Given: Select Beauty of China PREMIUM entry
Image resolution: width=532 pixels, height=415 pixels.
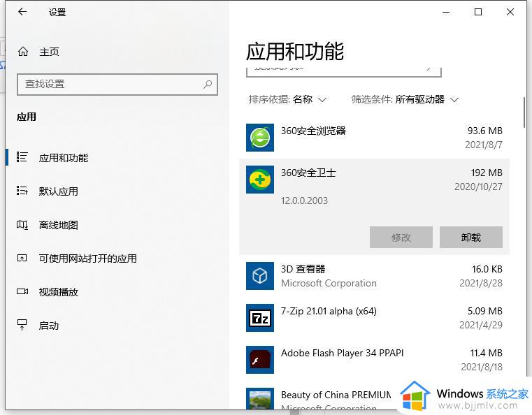Looking at the screenshot, I should point(336,395).
